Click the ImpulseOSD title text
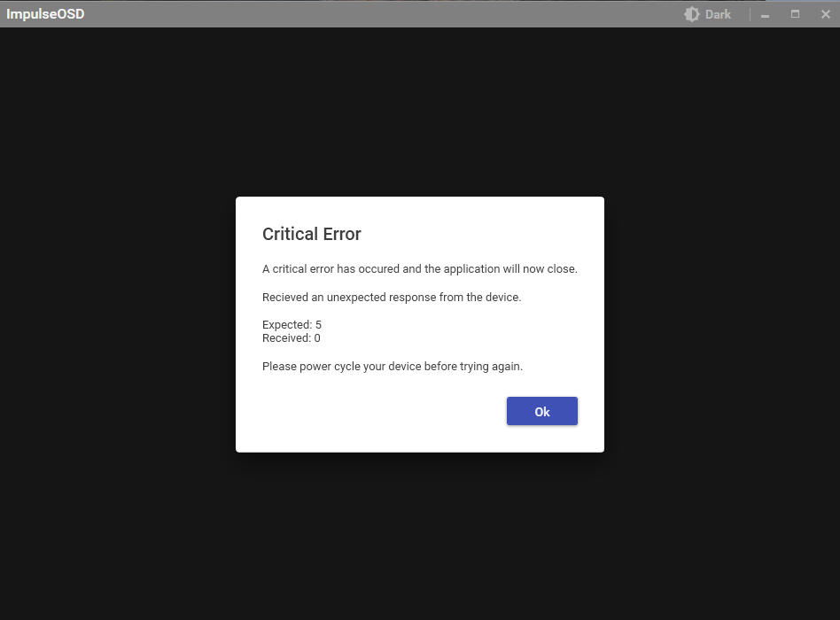The image size is (840, 620). tap(45, 13)
